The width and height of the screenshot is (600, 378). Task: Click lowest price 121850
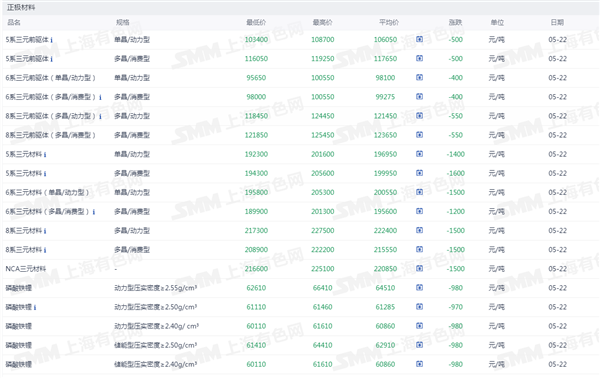tap(256, 135)
